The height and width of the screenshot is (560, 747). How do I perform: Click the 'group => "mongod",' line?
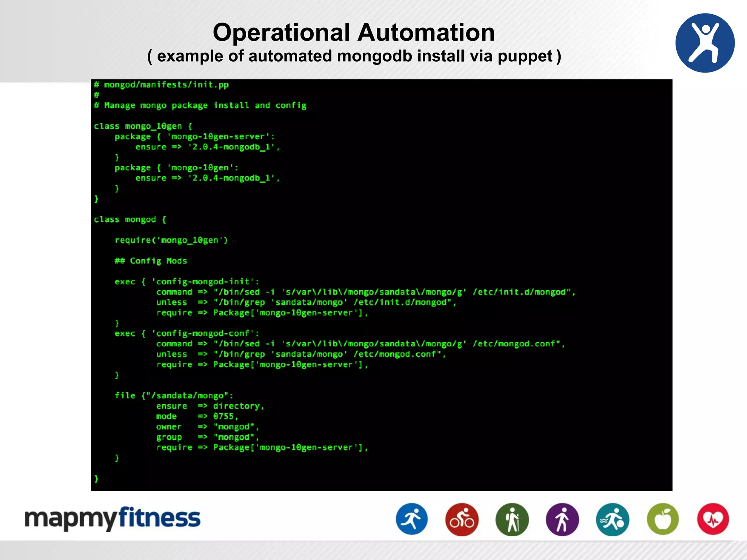(x=208, y=437)
